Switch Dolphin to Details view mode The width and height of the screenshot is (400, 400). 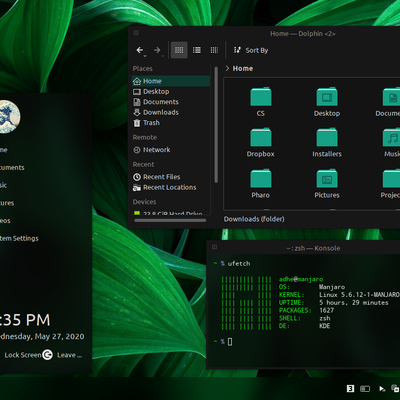[214, 50]
